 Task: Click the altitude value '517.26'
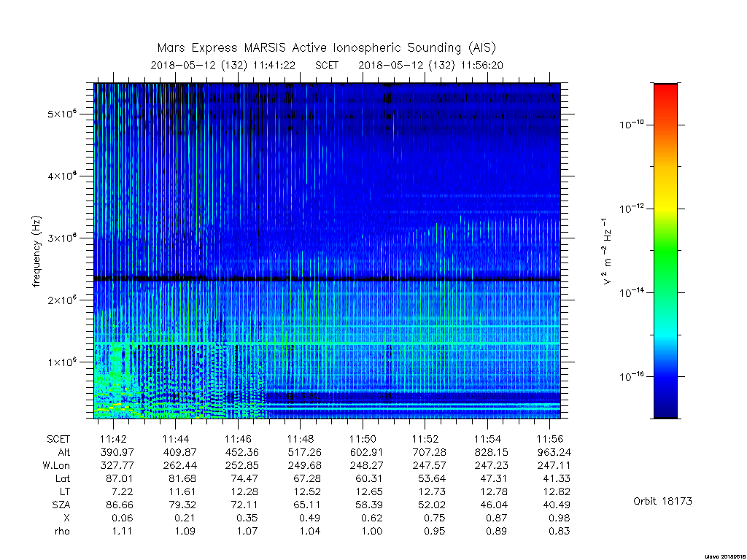click(304, 452)
